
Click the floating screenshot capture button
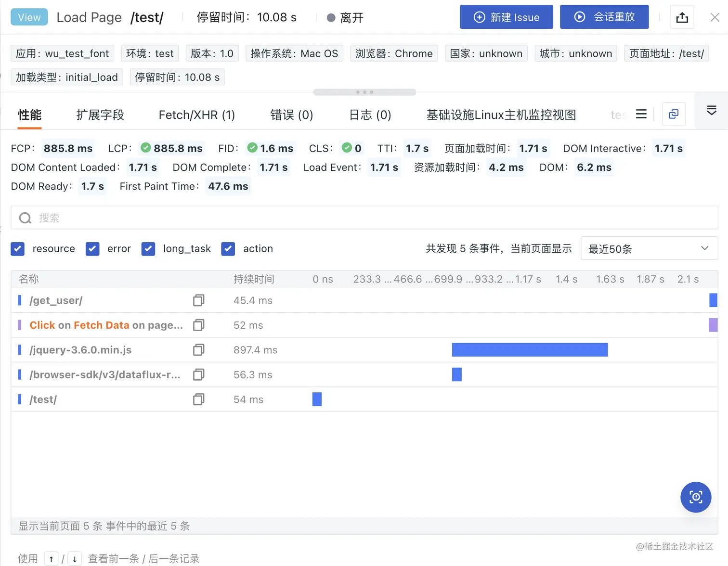tap(696, 497)
